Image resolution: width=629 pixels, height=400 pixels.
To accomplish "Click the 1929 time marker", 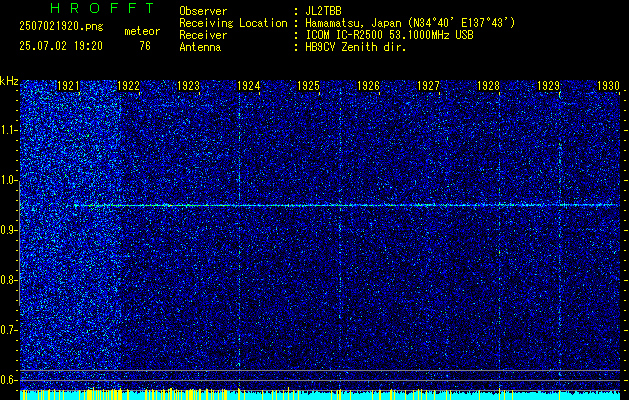I will pos(548,86).
